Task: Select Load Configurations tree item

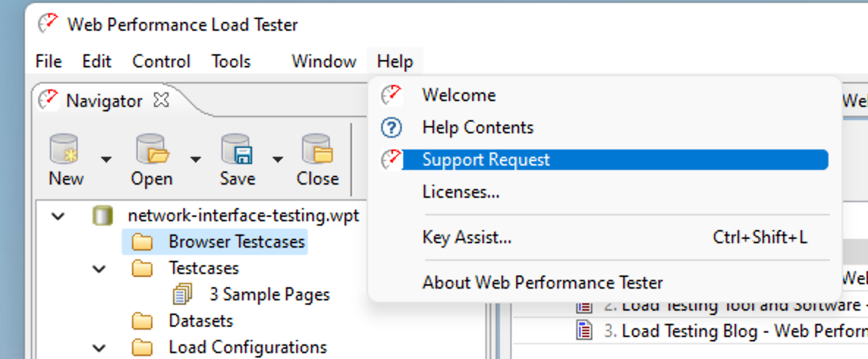Action: pos(248,347)
